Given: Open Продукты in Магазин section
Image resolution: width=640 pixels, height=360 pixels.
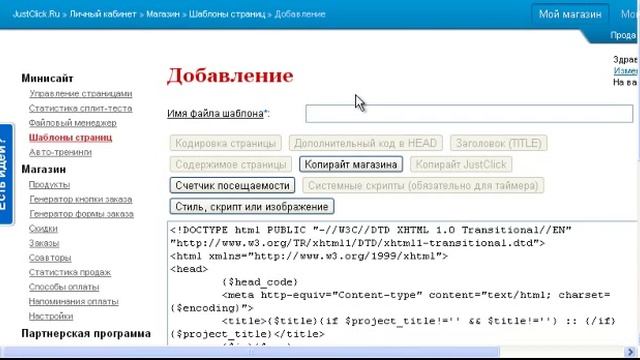Looking at the screenshot, I should (49, 184).
